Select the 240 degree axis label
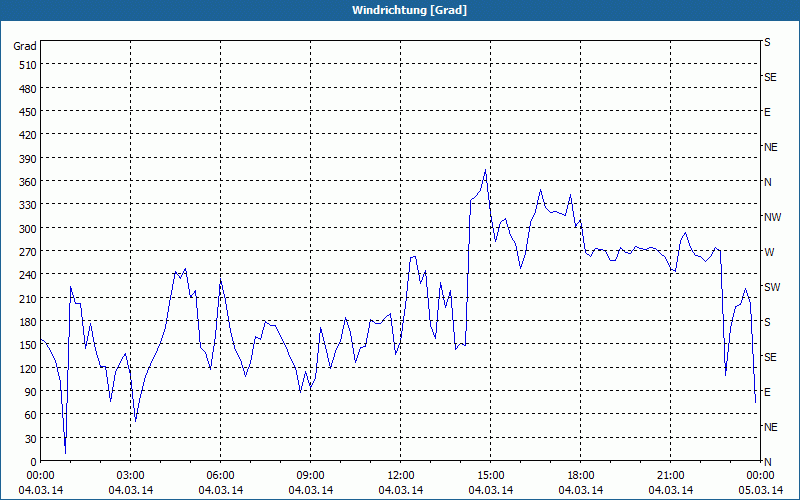Screen dimensions: 800x500 [x=28, y=275]
